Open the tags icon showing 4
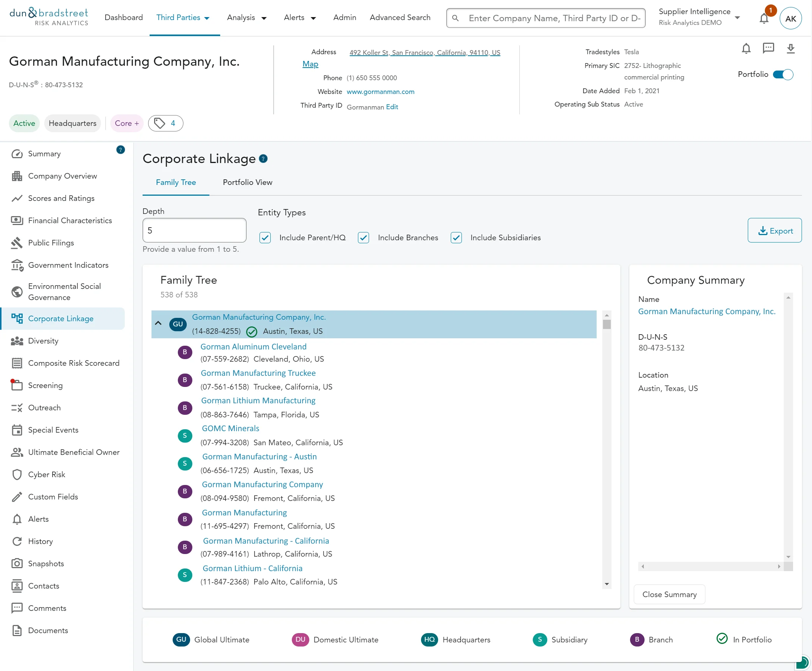The width and height of the screenshot is (812, 671). coord(166,123)
